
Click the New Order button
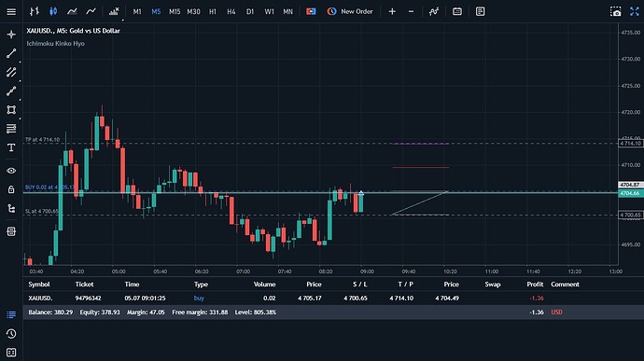tap(350, 11)
